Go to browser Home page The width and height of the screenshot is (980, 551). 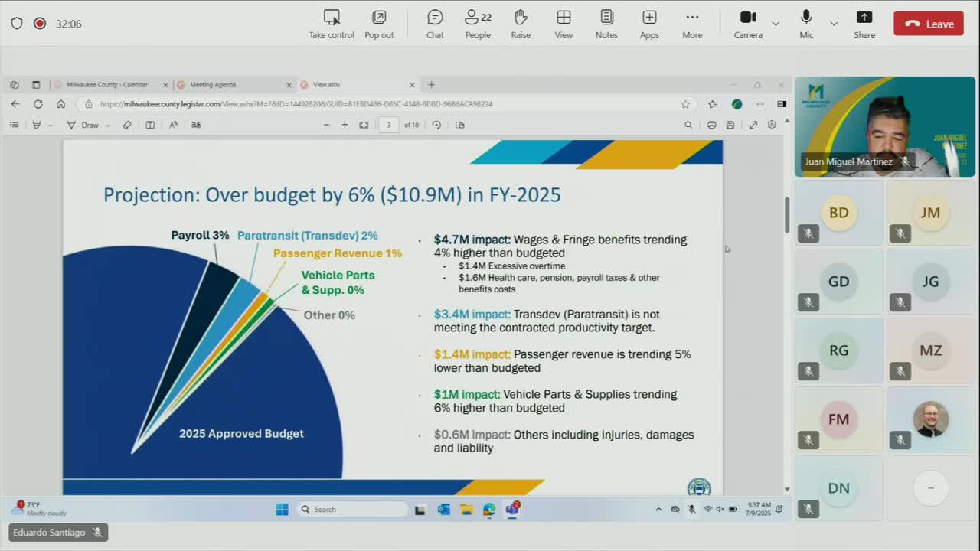coord(60,104)
